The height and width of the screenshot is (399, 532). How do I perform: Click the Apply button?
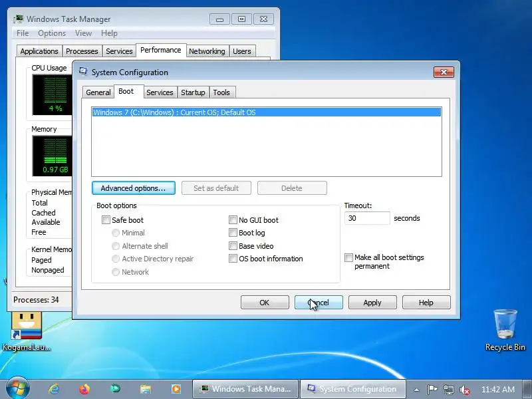tap(372, 303)
